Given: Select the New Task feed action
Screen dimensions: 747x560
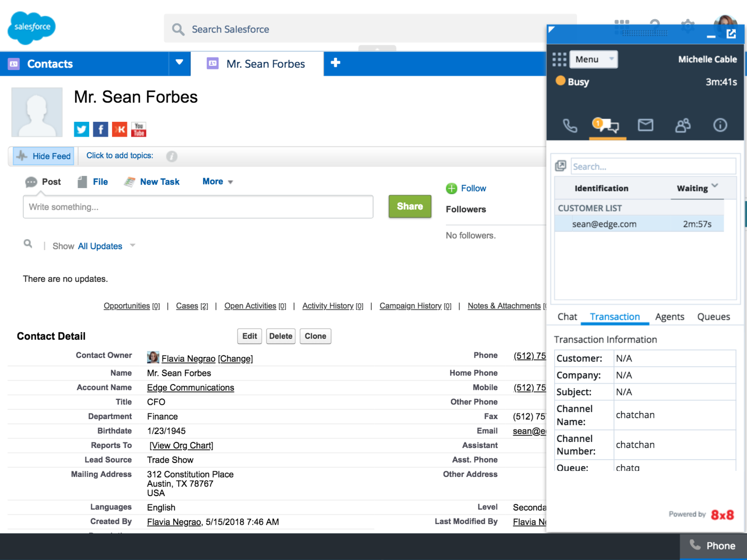Looking at the screenshot, I should 152,182.
